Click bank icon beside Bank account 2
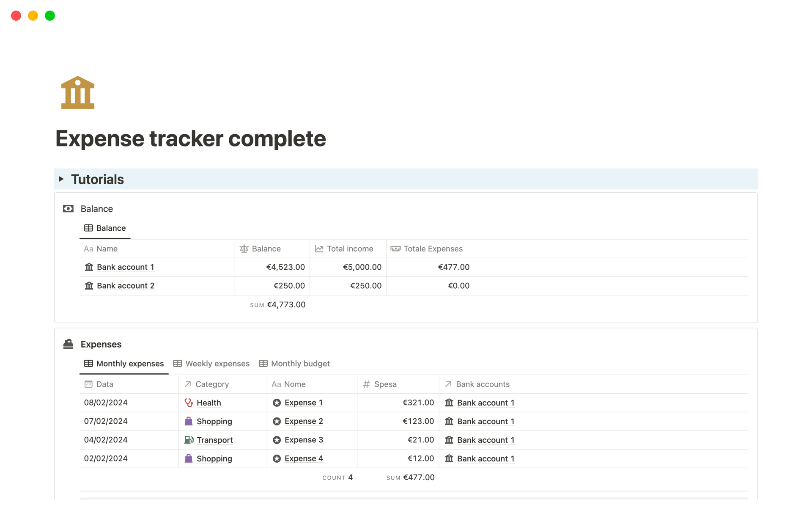 click(89, 286)
